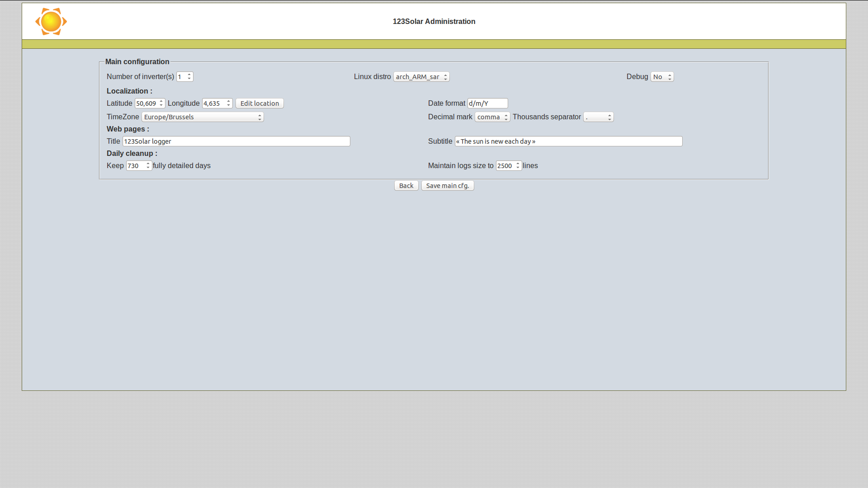
Task: Click the 123Solar Administration heading
Action: pyautogui.click(x=434, y=22)
